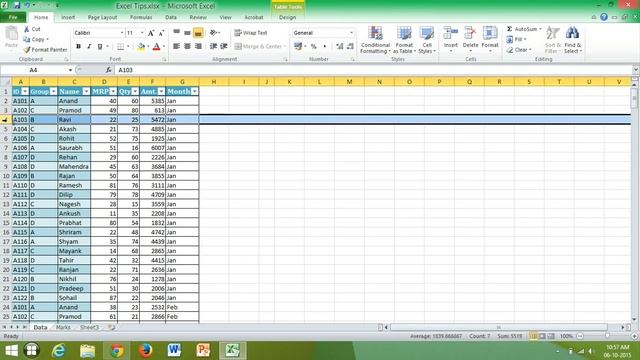Open Conditional Formatting
Screen dimensions: 640x360
point(375,40)
